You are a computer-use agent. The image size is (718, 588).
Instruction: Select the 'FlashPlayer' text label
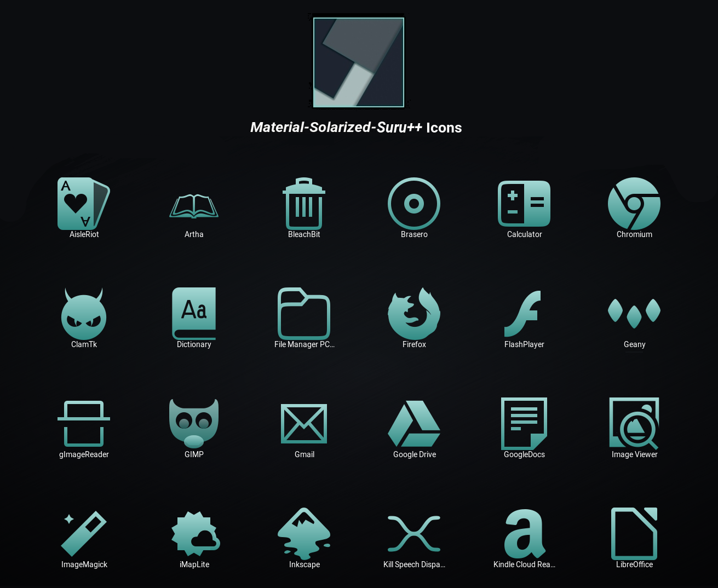(524, 344)
